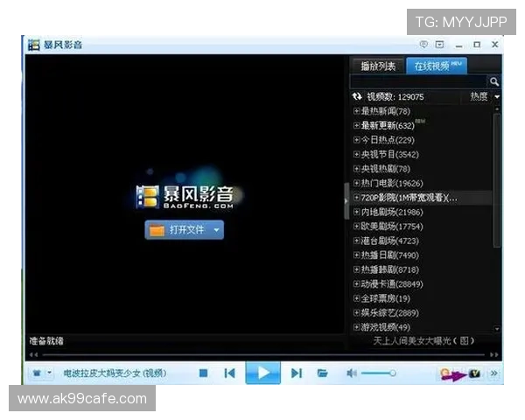The width and height of the screenshot is (525, 420).
Task: Click the rewind arrows on seek bar
Action: click(x=33, y=354)
